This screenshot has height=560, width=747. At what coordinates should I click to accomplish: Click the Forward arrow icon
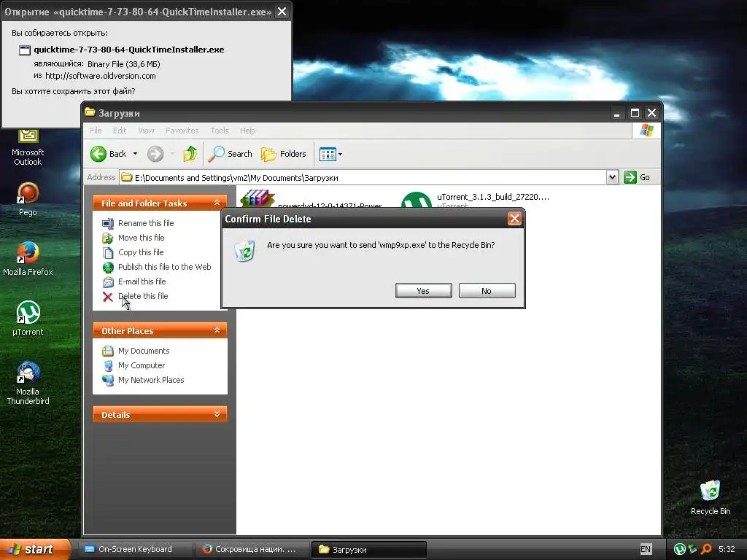click(155, 154)
